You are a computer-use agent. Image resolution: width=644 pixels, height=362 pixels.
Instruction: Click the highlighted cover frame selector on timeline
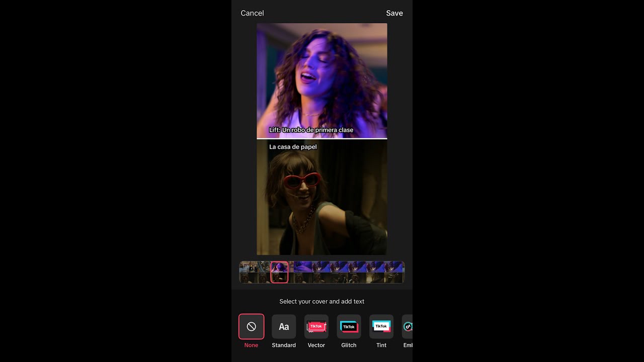click(x=279, y=271)
